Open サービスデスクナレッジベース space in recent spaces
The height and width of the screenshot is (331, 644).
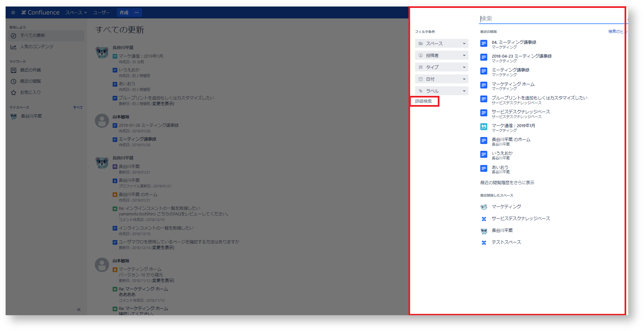pos(520,219)
